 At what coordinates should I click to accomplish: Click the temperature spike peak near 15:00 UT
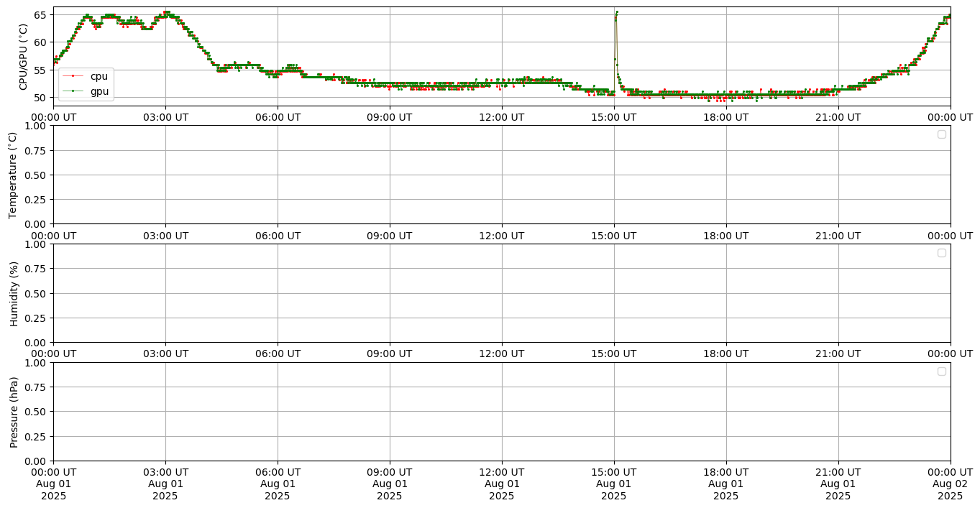point(617,11)
